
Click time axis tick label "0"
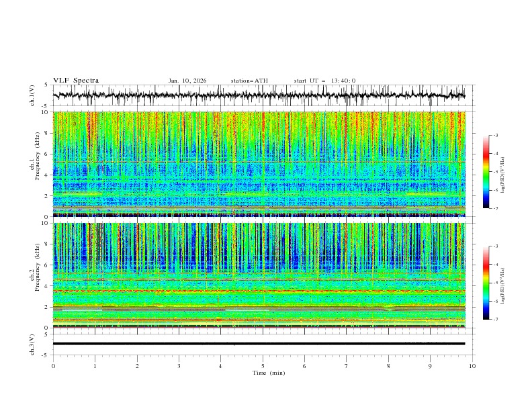pyautogui.click(x=53, y=366)
